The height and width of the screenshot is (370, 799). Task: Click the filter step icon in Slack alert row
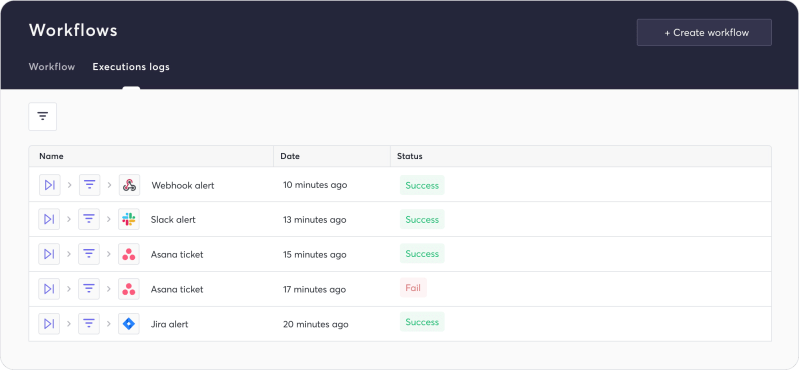[x=89, y=219]
